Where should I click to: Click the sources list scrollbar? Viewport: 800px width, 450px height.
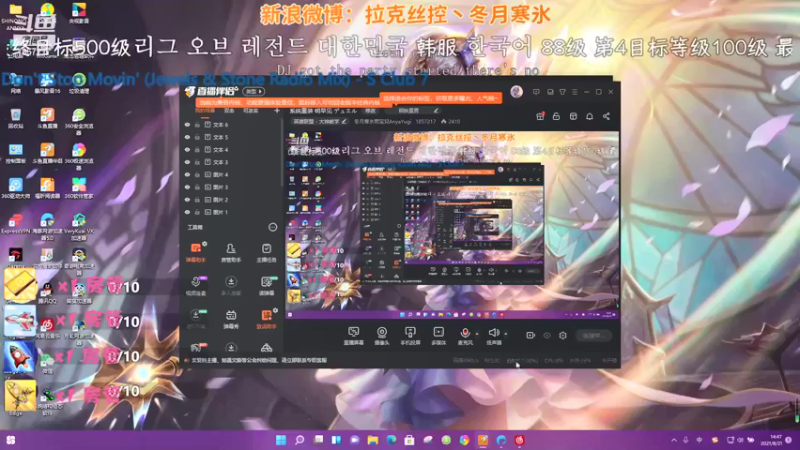tap(282, 153)
